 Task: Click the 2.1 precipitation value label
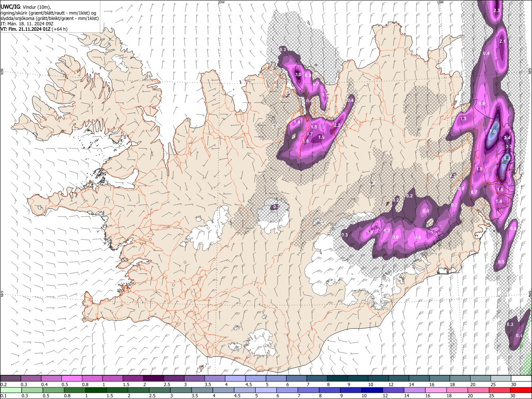tap(502, 41)
